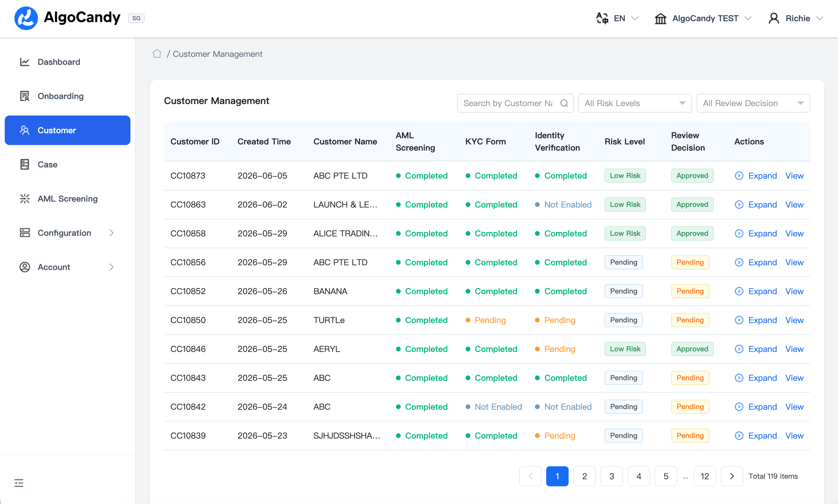Viewport: 838px width, 504px height.
Task: Go to page 3 of results
Action: 611,476
